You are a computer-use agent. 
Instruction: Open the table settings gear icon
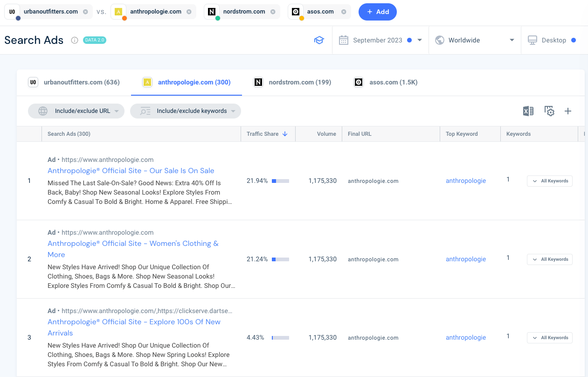coord(549,111)
